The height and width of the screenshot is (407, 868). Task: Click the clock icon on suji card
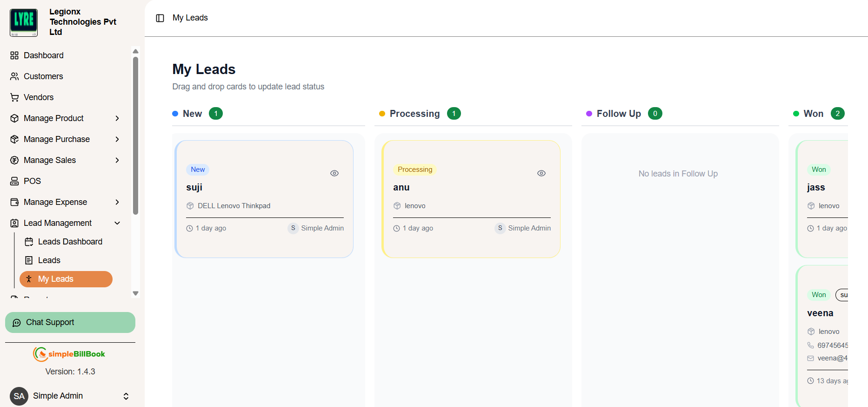[190, 229]
